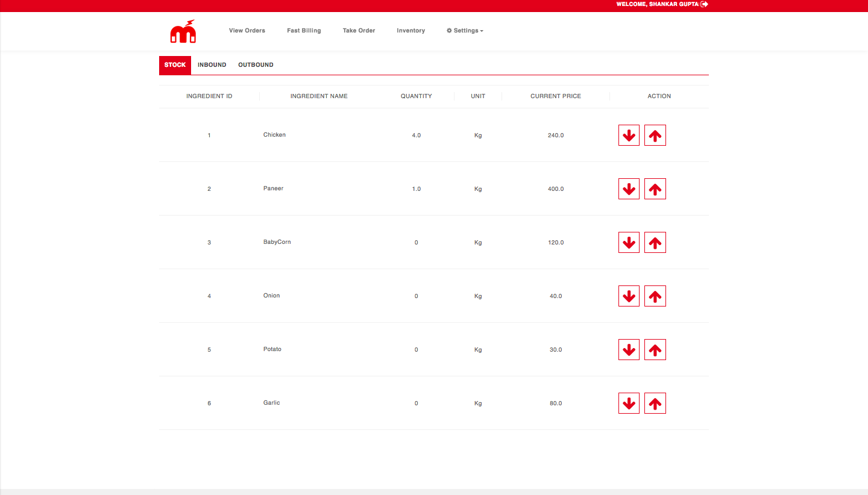The height and width of the screenshot is (495, 868).
Task: Click the down arrow for Potato
Action: [629, 350]
